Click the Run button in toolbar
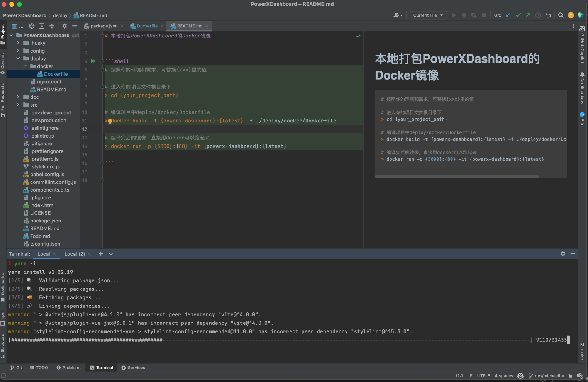588x382 pixels. pyautogui.click(x=454, y=15)
